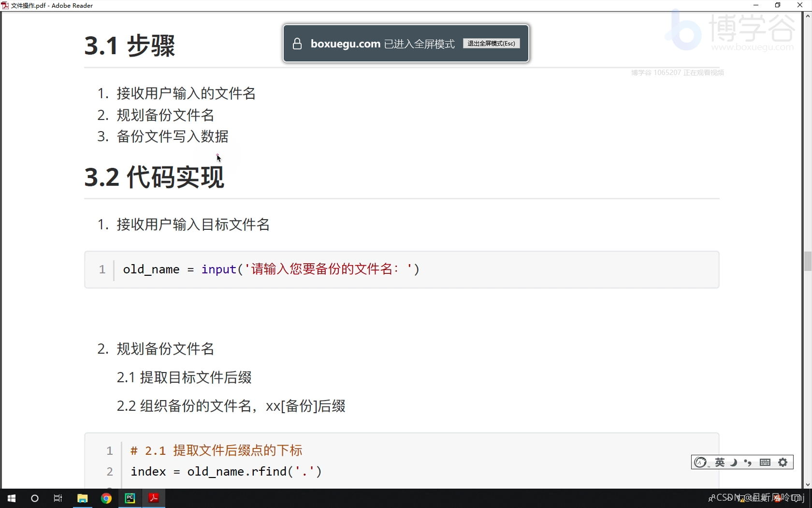The image size is (812, 508).
Task: Launch Google Chrome from the taskbar
Action: (x=106, y=498)
